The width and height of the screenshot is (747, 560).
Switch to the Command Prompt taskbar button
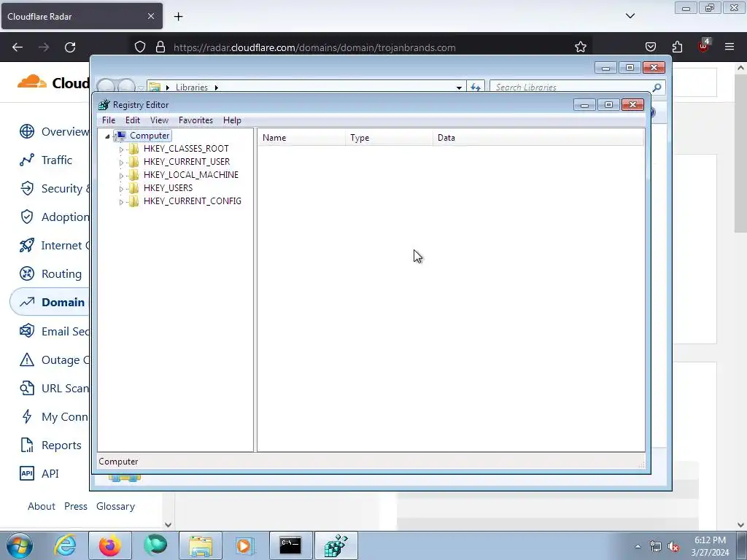coord(290,545)
